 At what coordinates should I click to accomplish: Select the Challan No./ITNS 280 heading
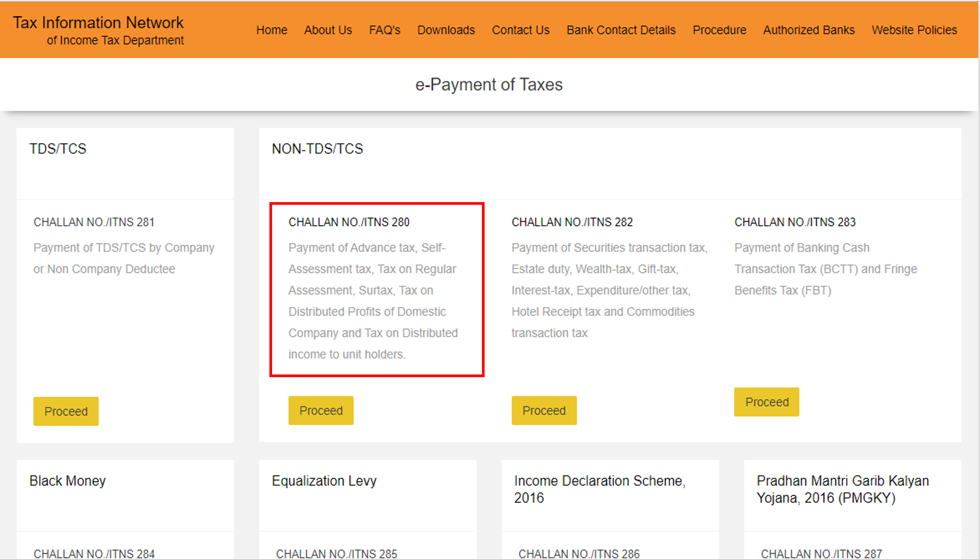[349, 222]
